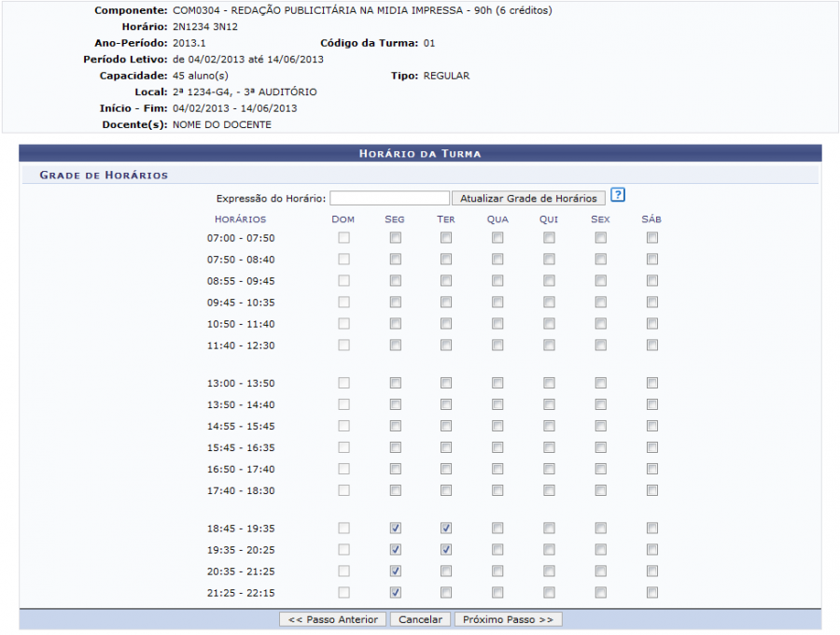Uncheck Monday 20:35 - 21:25 checkbox
This screenshot has width=840, height=635.
[395, 571]
